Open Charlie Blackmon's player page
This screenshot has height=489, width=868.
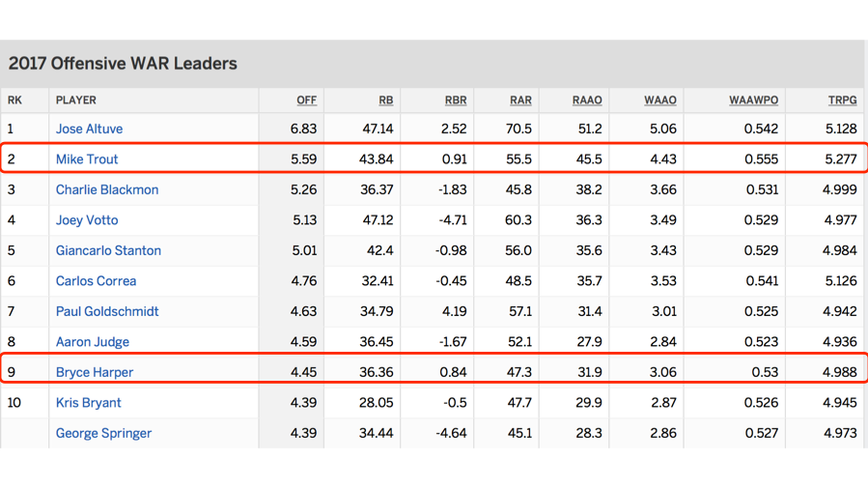click(107, 189)
